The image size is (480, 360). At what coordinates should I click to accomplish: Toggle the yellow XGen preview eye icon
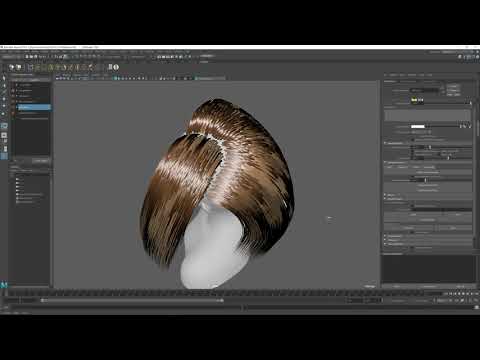pos(414,99)
